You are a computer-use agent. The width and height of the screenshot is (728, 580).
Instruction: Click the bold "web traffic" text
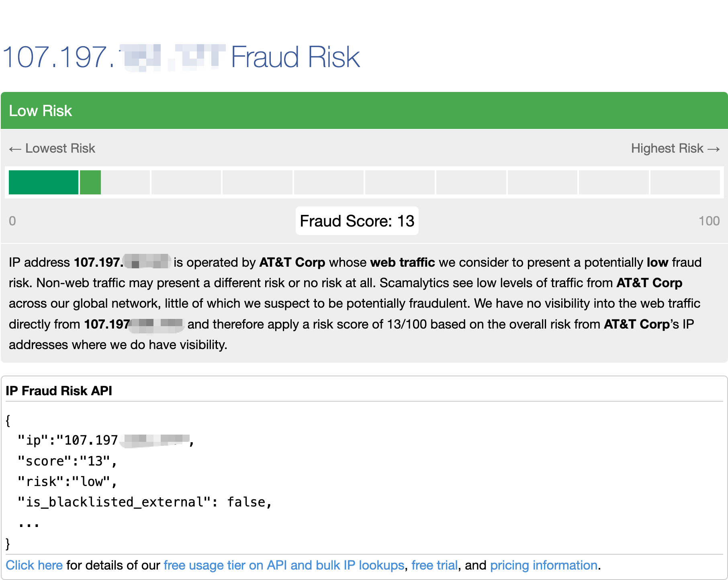pos(402,263)
